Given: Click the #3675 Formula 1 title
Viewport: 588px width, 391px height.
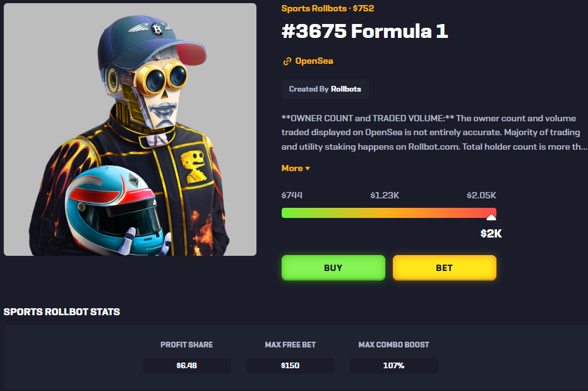Looking at the screenshot, I should [365, 31].
